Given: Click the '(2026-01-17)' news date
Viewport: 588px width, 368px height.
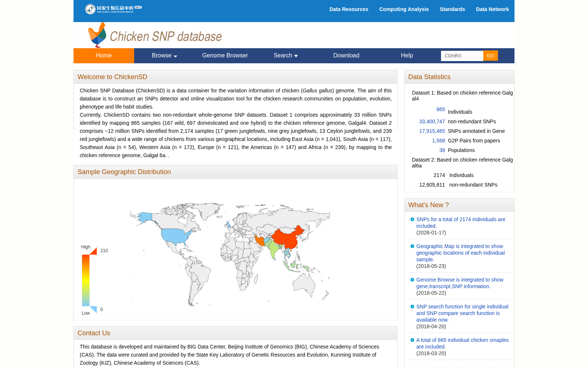Looking at the screenshot, I should [x=431, y=233].
